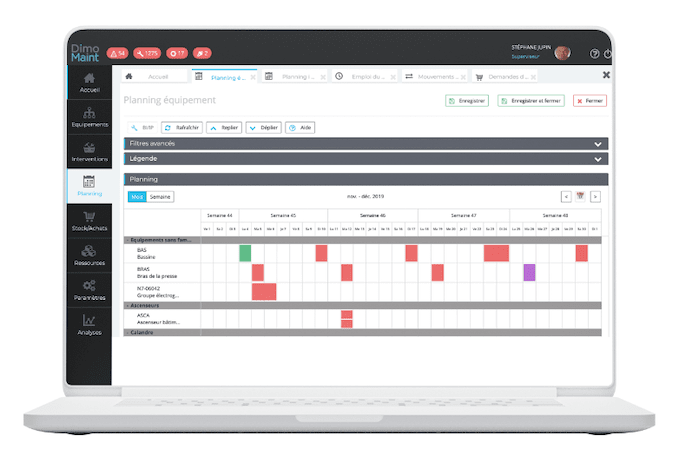Switch planning view to Semaine

click(160, 197)
